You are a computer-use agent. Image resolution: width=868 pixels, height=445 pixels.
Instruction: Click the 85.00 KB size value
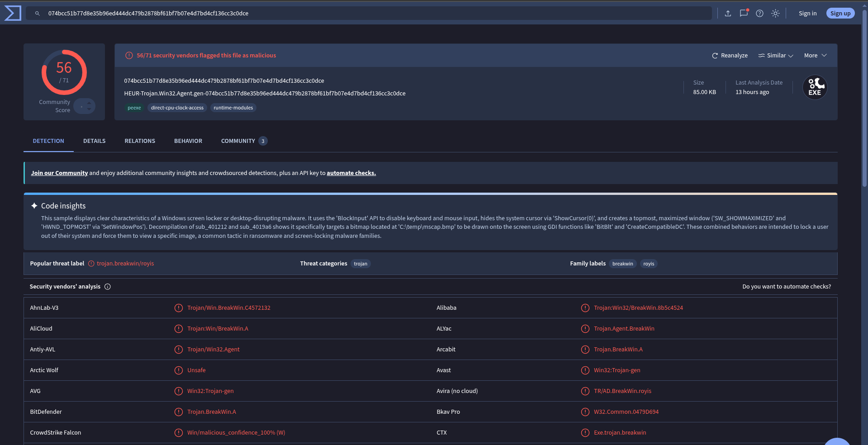(704, 92)
